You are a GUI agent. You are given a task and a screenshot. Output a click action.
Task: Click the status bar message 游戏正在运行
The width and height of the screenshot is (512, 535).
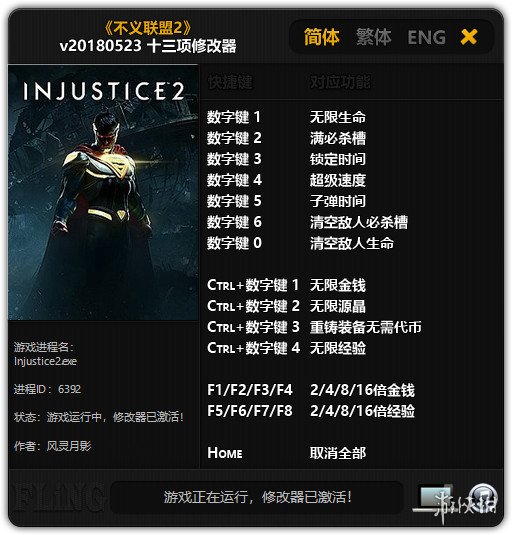tap(258, 497)
